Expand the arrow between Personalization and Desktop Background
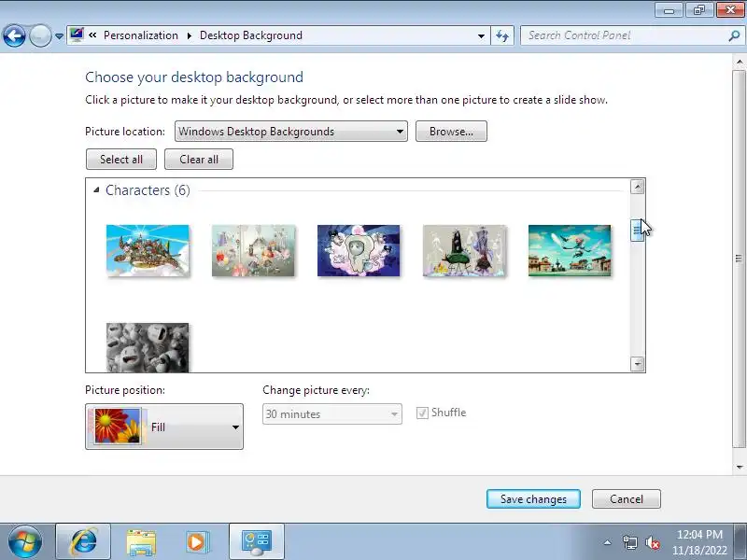The width and height of the screenshot is (747, 560). [x=190, y=35]
